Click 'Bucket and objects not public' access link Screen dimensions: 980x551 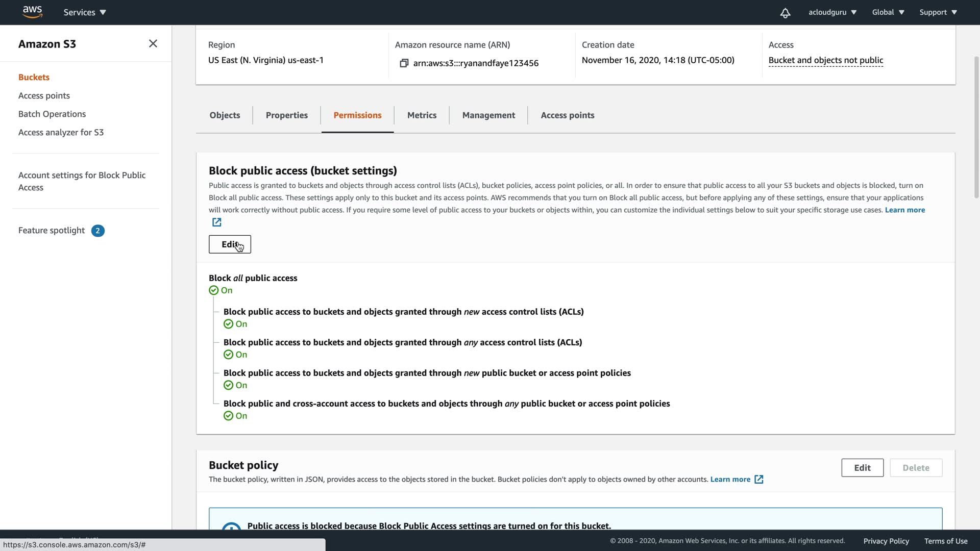point(825,60)
